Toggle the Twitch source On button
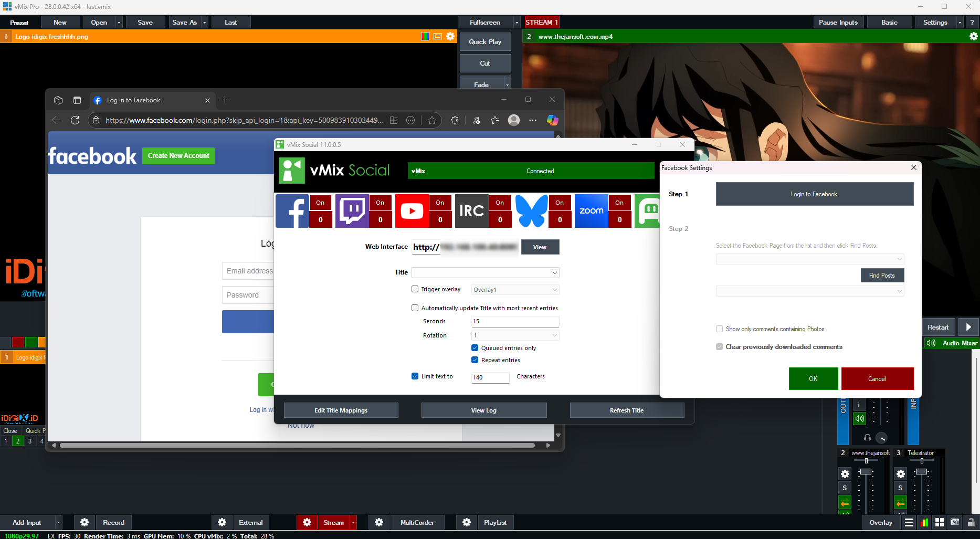The width and height of the screenshot is (980, 539). [380, 203]
